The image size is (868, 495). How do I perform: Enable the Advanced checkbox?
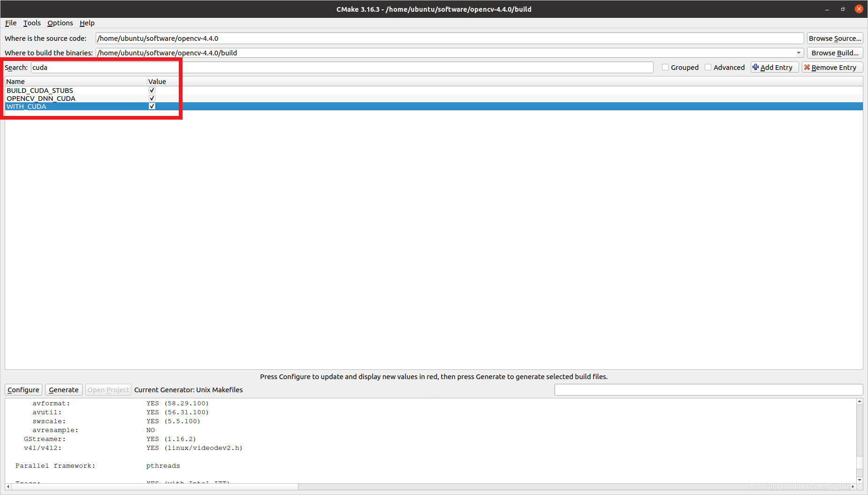click(708, 67)
